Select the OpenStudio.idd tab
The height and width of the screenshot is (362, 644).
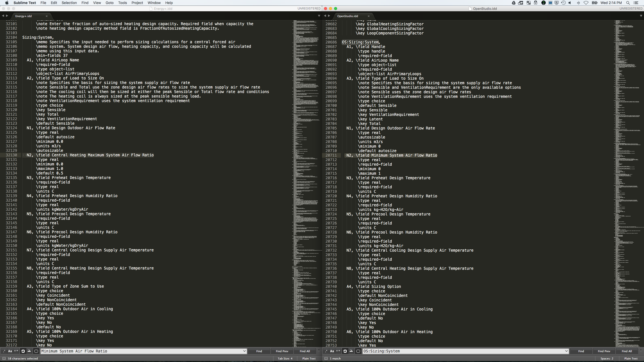point(347,16)
